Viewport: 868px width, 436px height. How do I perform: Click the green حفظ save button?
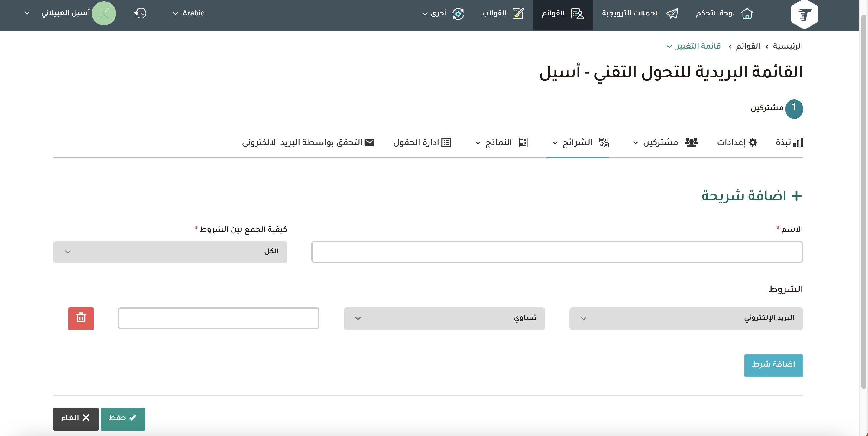123,418
